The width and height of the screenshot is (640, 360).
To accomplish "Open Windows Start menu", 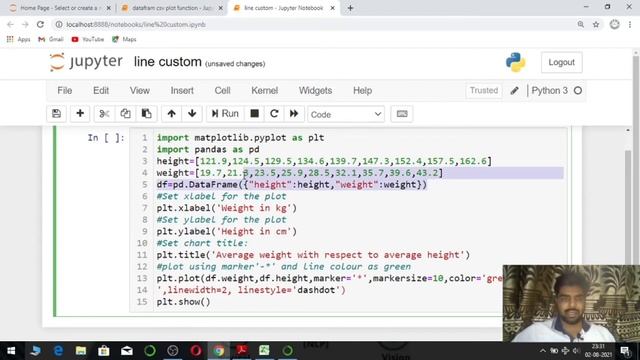I will 11,351.
